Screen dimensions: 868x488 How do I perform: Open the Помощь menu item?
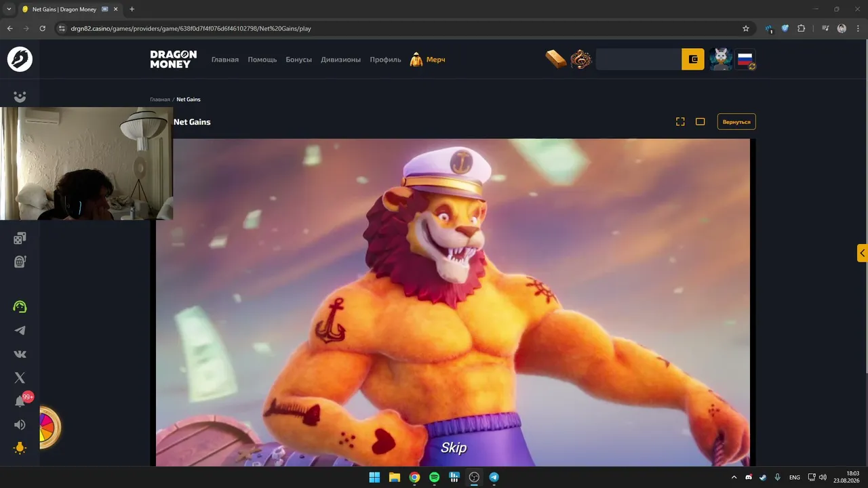tap(262, 60)
